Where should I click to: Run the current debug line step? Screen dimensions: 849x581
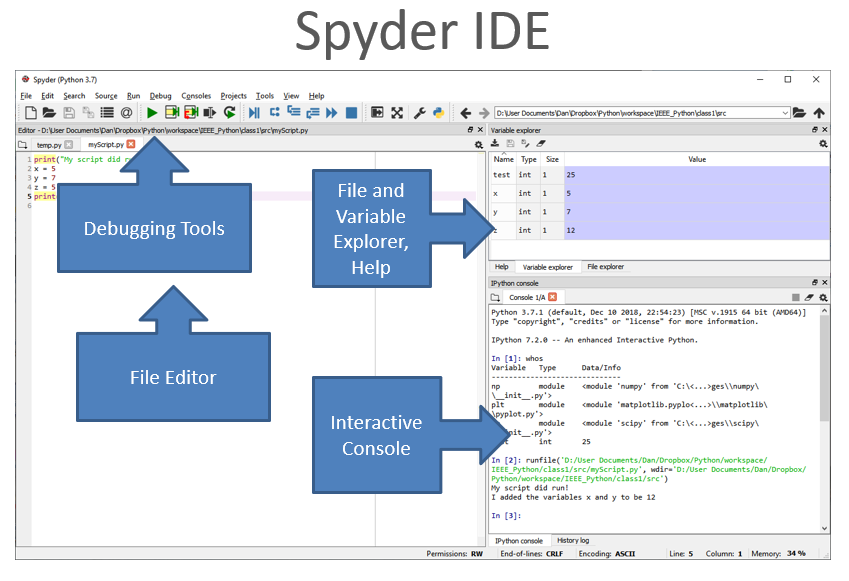[275, 112]
